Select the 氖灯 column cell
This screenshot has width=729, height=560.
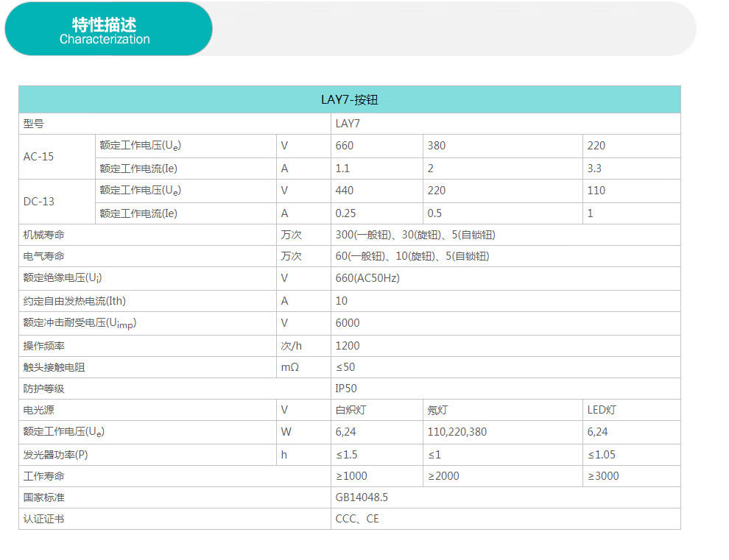pos(437,410)
